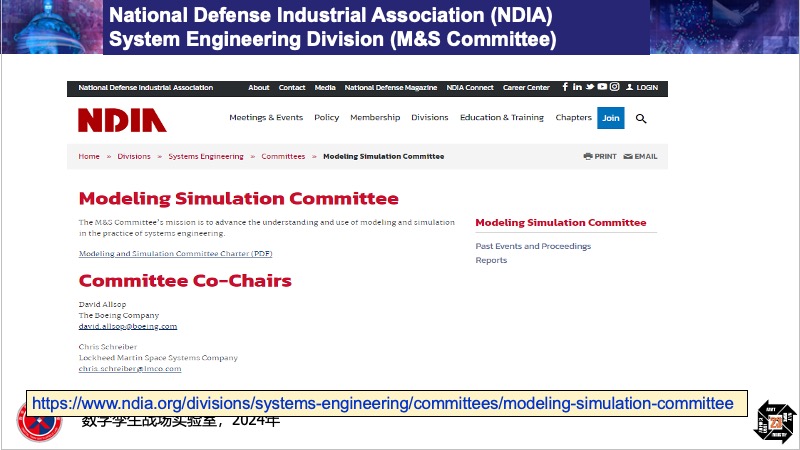Open the NDIA Instagram icon

pyautogui.click(x=614, y=87)
